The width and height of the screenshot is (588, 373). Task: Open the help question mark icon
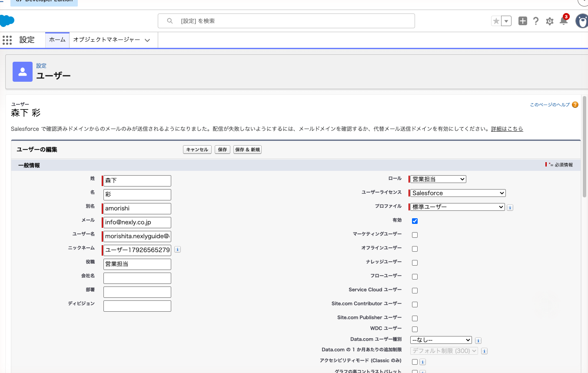tap(536, 21)
